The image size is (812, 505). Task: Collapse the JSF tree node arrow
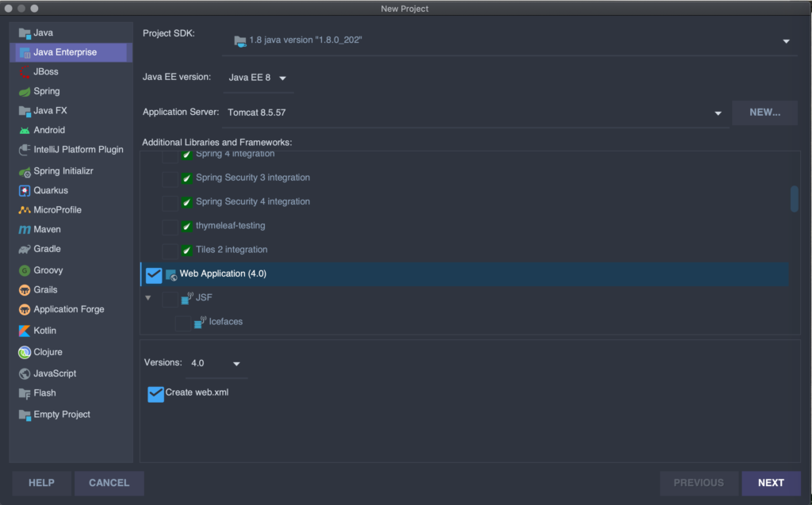(148, 298)
